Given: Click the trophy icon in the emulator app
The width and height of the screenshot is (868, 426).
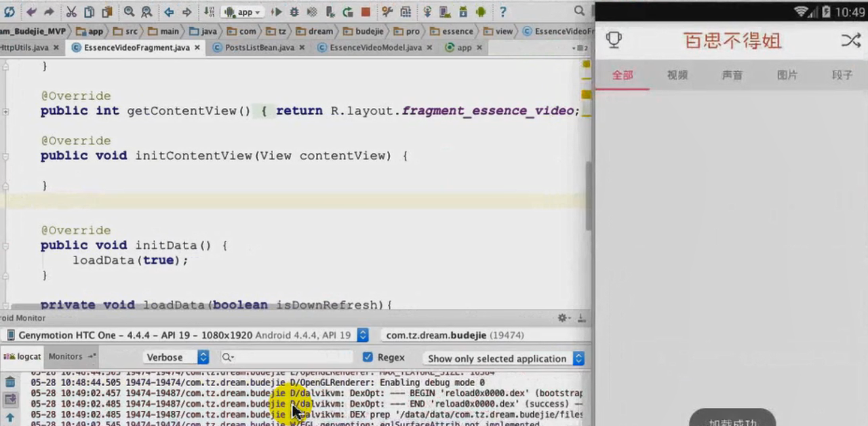Looking at the screenshot, I should click(614, 40).
